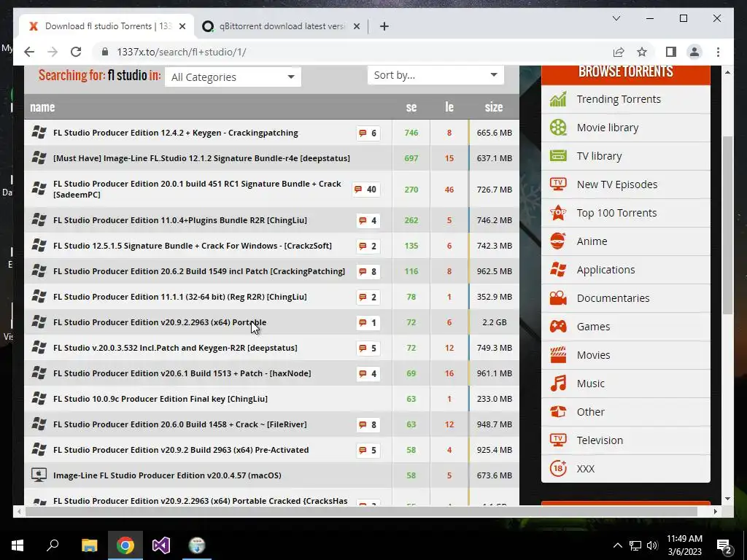Click the Music note icon
The image size is (747, 560).
pyautogui.click(x=558, y=384)
